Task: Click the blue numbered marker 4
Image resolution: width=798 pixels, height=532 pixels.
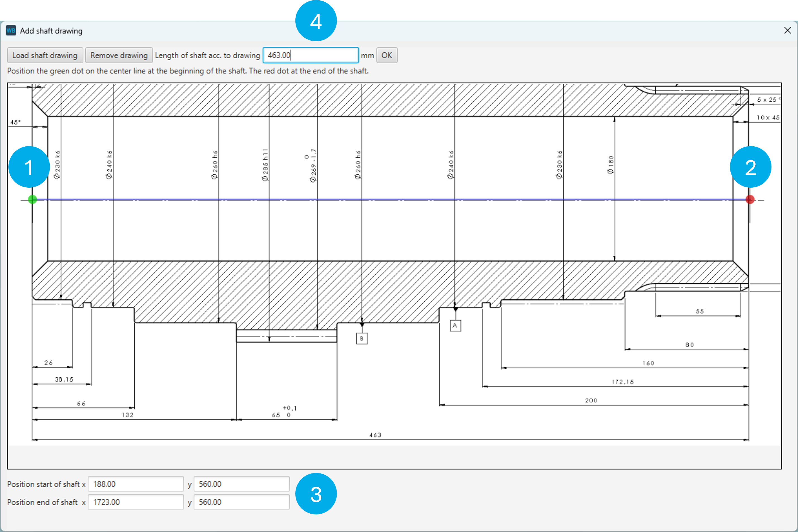Action: pyautogui.click(x=316, y=21)
